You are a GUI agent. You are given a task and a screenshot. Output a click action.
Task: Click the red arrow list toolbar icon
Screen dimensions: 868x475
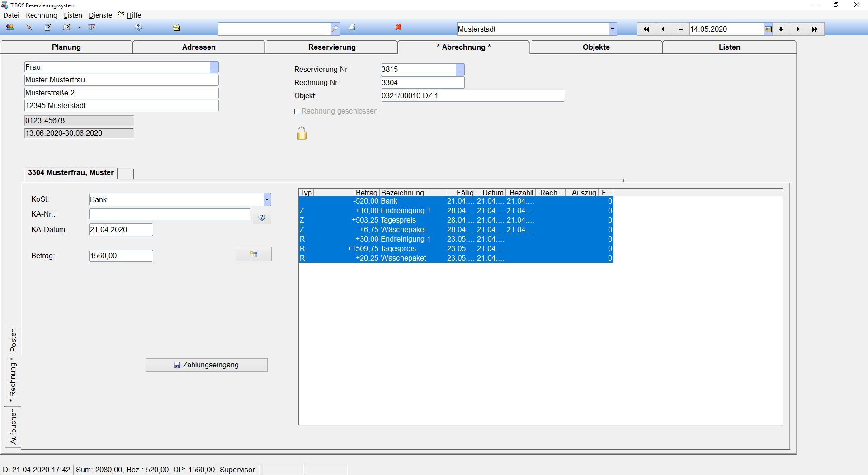click(92, 28)
